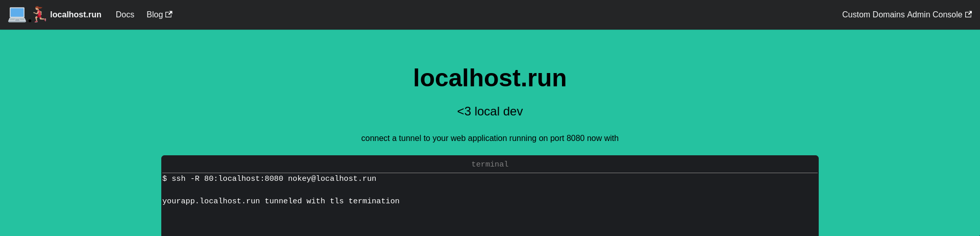Open the Docs navigation link
980x236 pixels.
125,15
